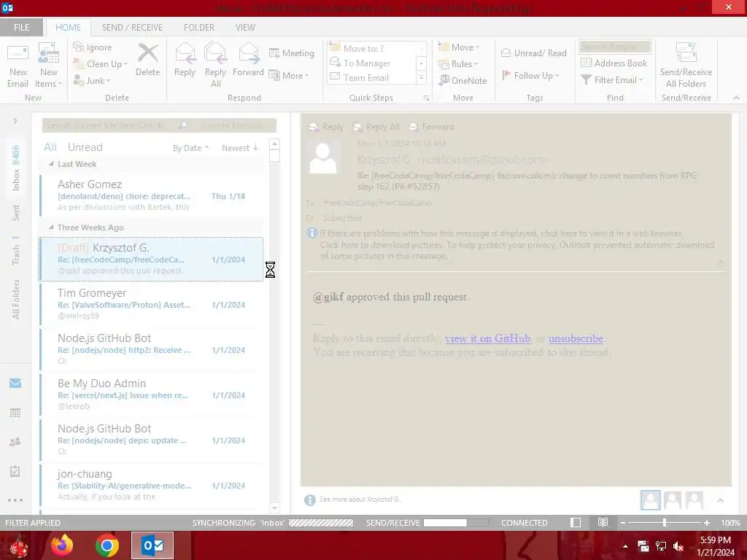
Task: Click Reply All in the reading pane
Action: [376, 127]
